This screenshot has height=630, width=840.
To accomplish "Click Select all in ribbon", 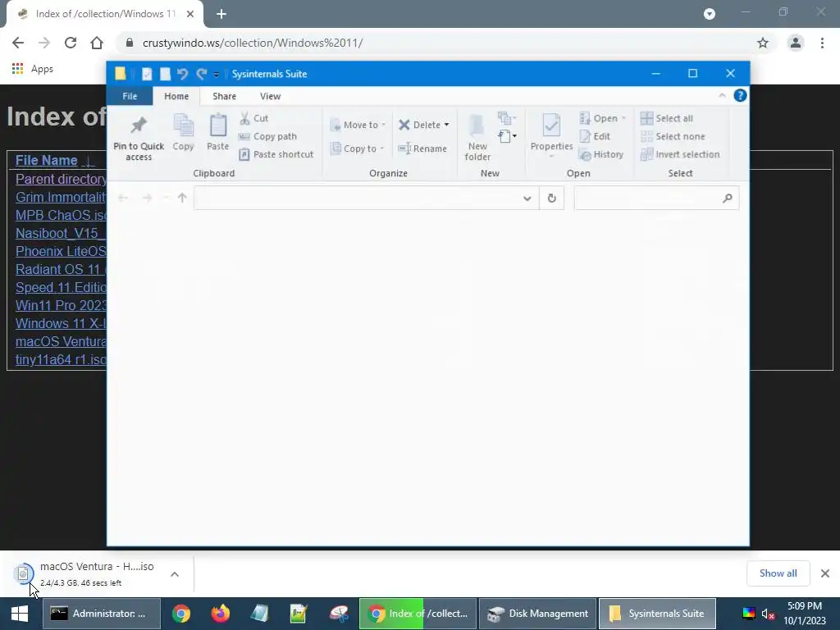I will pyautogui.click(x=667, y=118).
